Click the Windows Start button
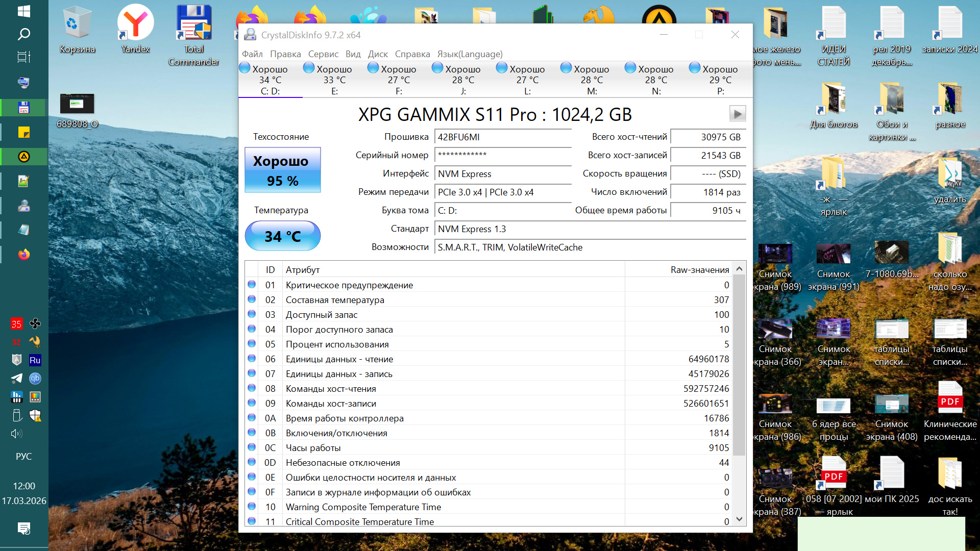Image resolution: width=980 pixels, height=551 pixels. pyautogui.click(x=24, y=11)
